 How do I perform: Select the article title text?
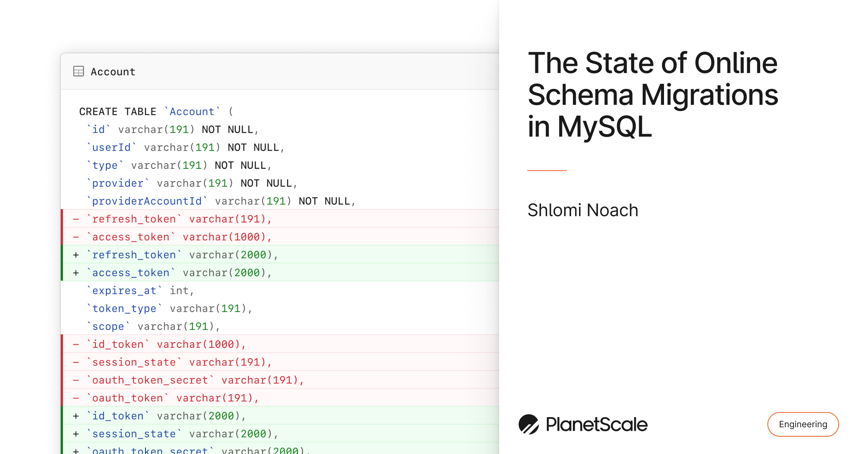(x=653, y=95)
